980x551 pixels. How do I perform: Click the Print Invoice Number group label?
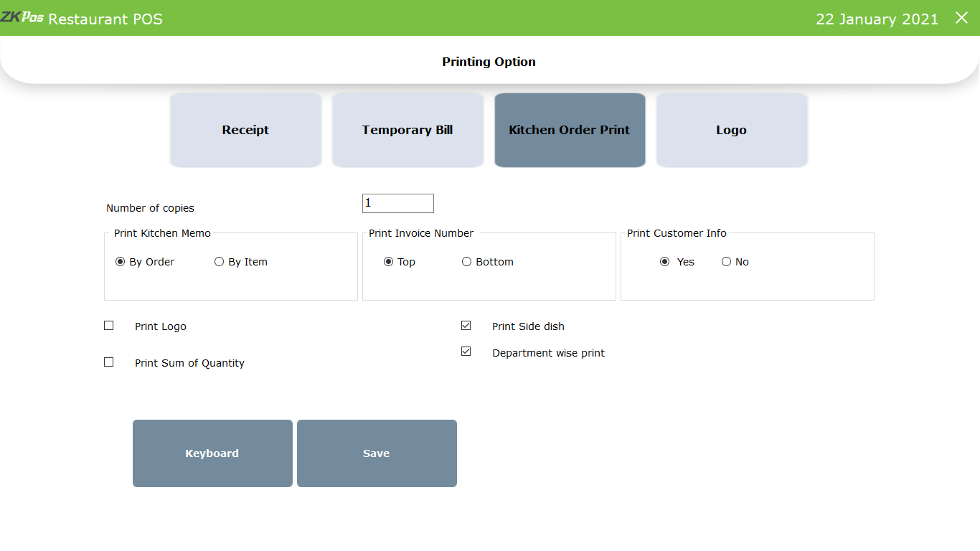421,233
